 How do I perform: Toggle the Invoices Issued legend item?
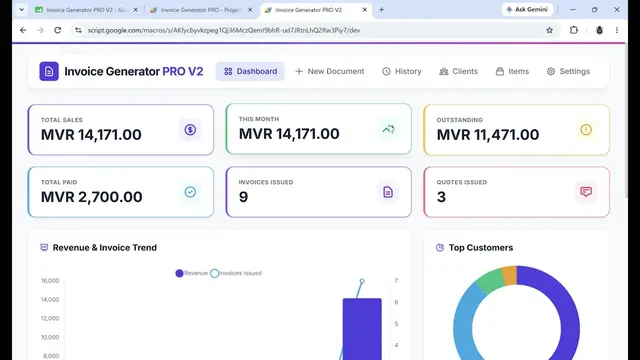pyautogui.click(x=236, y=273)
